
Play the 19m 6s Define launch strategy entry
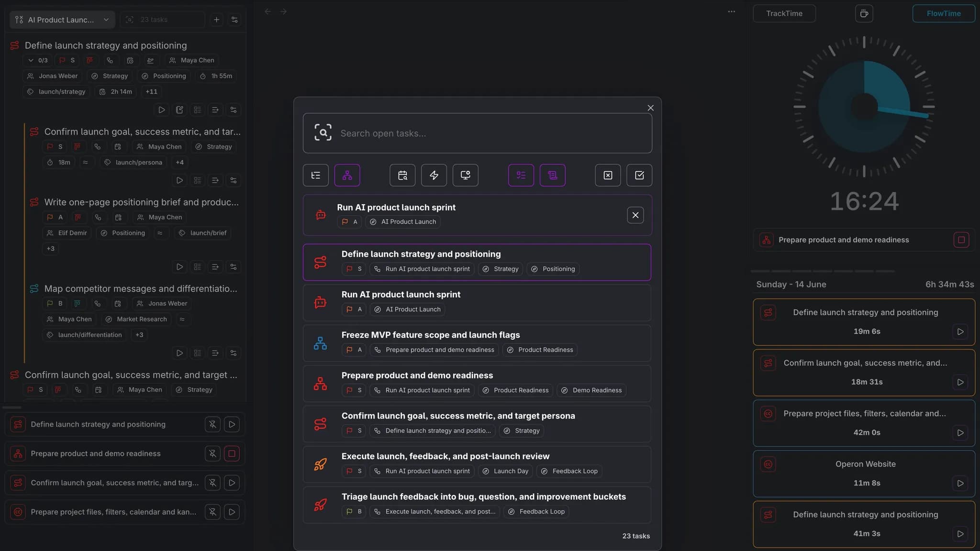[960, 331]
